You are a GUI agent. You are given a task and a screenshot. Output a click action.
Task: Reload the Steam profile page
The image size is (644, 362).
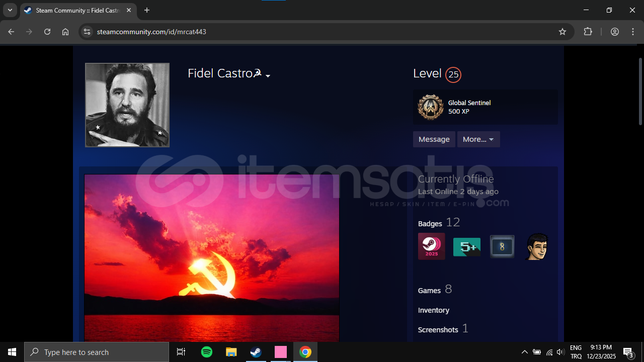(x=47, y=32)
